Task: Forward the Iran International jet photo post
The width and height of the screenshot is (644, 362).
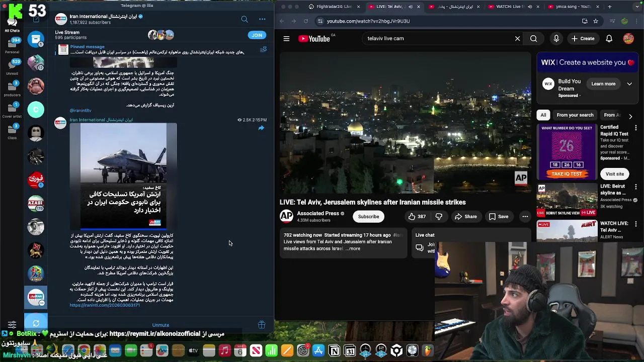Action: coord(261,128)
